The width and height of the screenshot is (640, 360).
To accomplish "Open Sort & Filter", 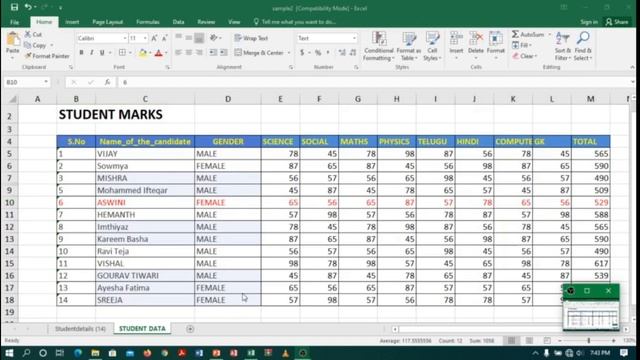I will coord(563,46).
